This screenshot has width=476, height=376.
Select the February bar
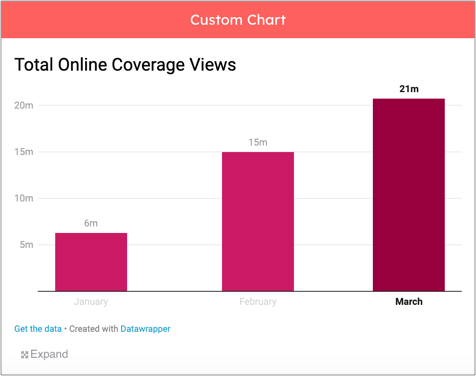click(x=258, y=222)
